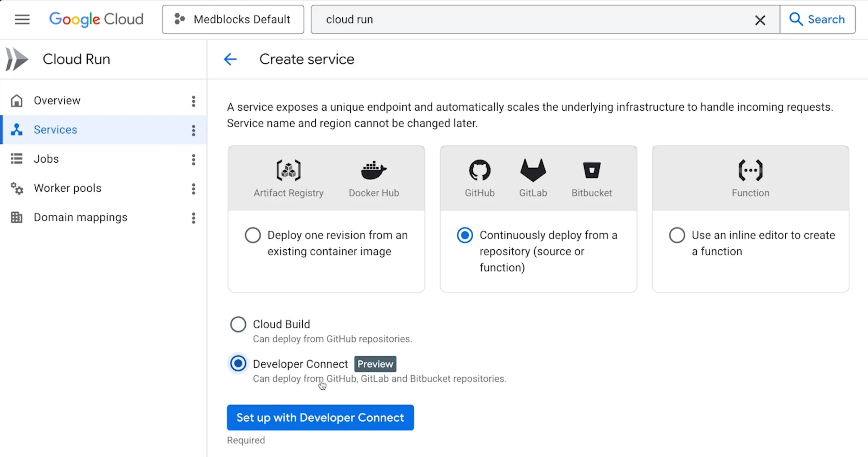Open the three-dot menu beside Services
Viewport: 868px width, 457px height.
pos(194,130)
